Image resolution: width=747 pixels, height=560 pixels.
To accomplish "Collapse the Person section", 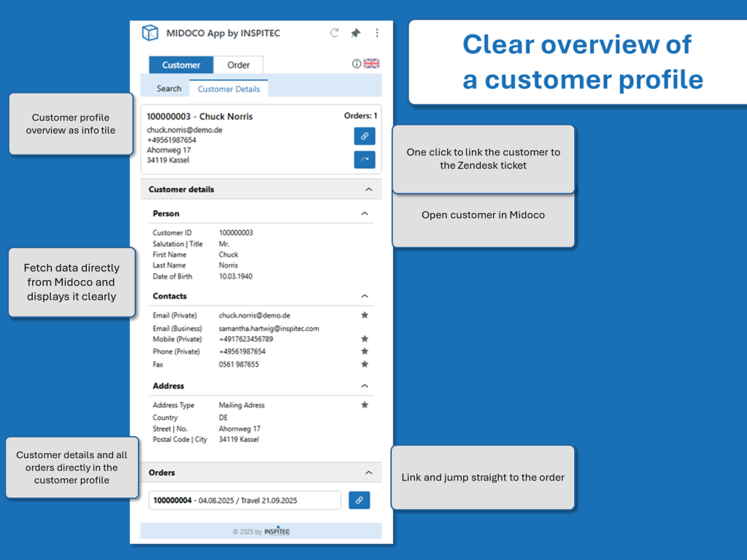I will coord(365,214).
